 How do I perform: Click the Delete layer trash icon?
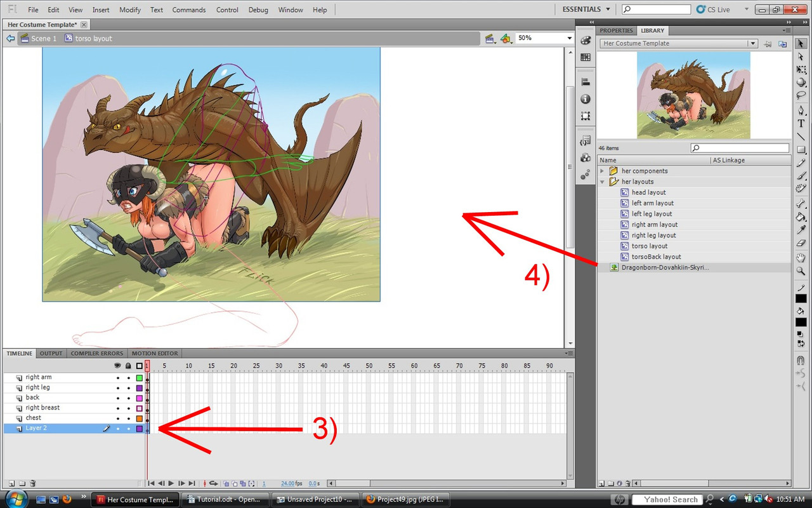pos(33,484)
